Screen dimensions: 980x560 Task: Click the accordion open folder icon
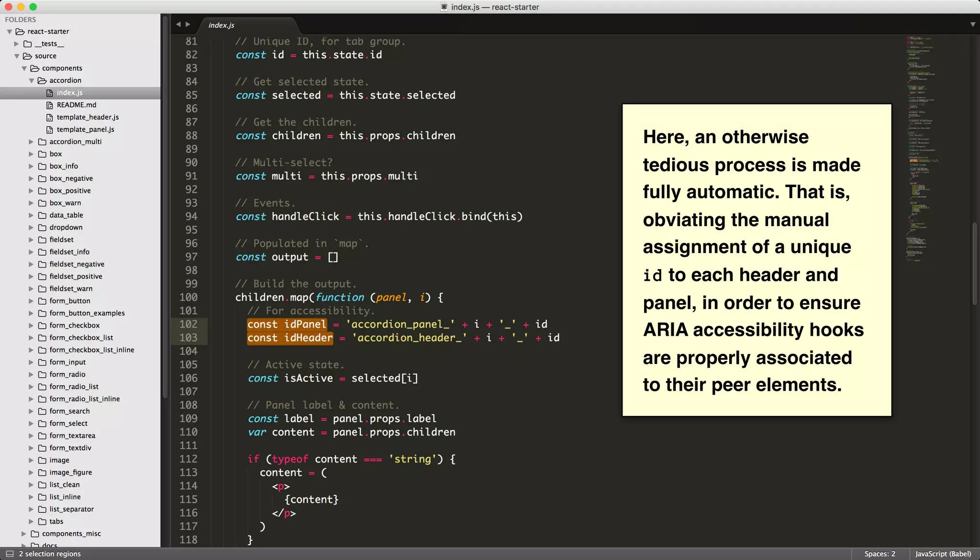tap(42, 80)
